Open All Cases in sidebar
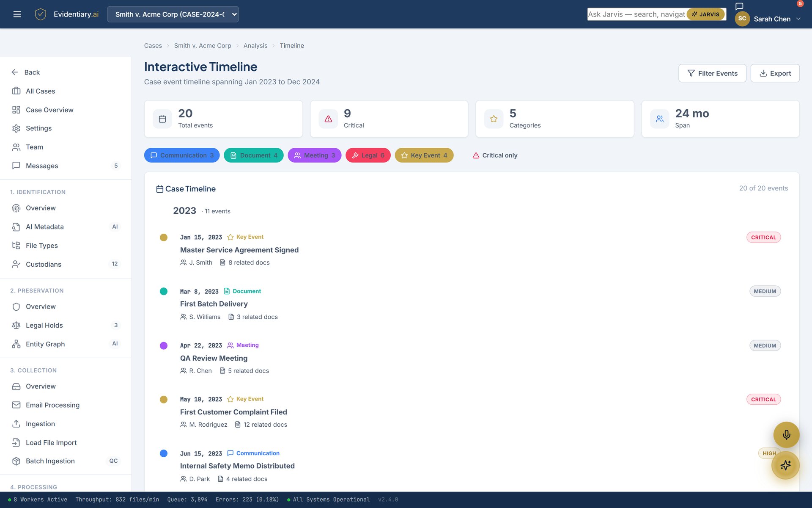This screenshot has width=812, height=508. [66, 91]
